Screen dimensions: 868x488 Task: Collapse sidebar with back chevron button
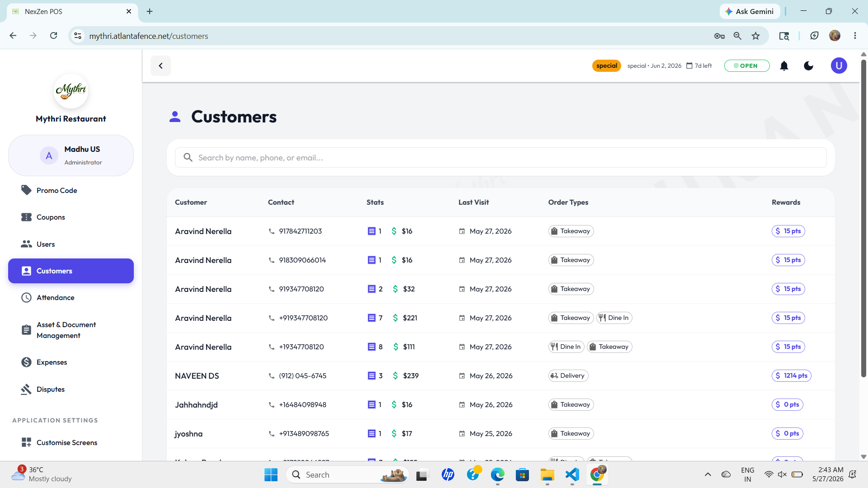click(160, 66)
